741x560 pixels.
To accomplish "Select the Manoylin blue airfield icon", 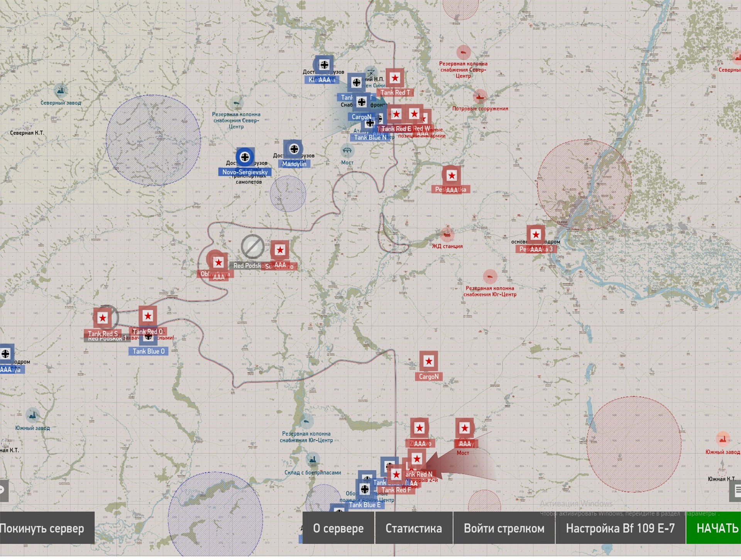I will 294,149.
